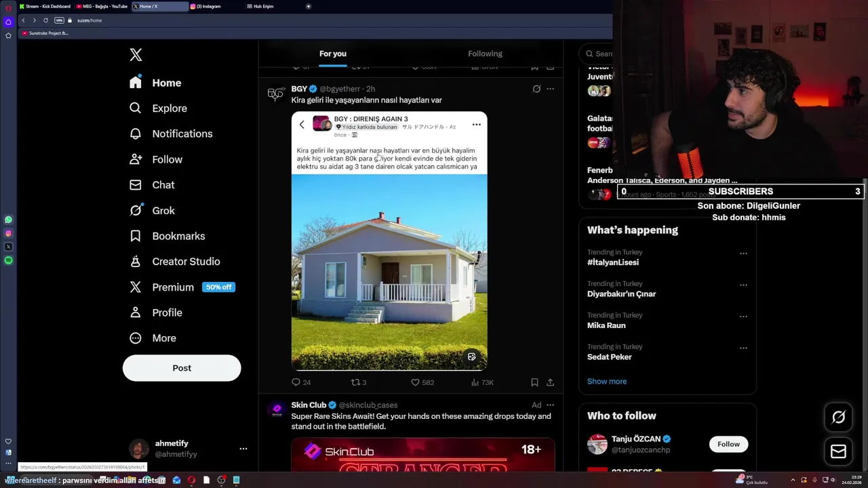The image size is (868, 488).
Task: Click the Grok icon on BGY's post
Action: coord(536,89)
